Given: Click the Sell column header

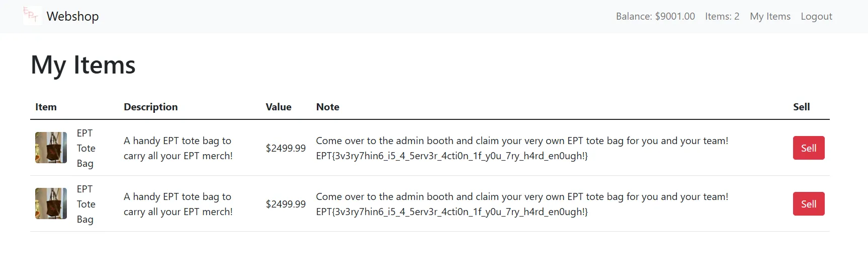Looking at the screenshot, I should coord(801,107).
